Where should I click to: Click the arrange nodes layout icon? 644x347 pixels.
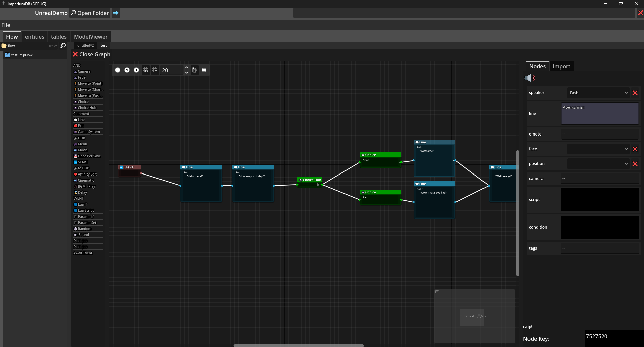(204, 70)
